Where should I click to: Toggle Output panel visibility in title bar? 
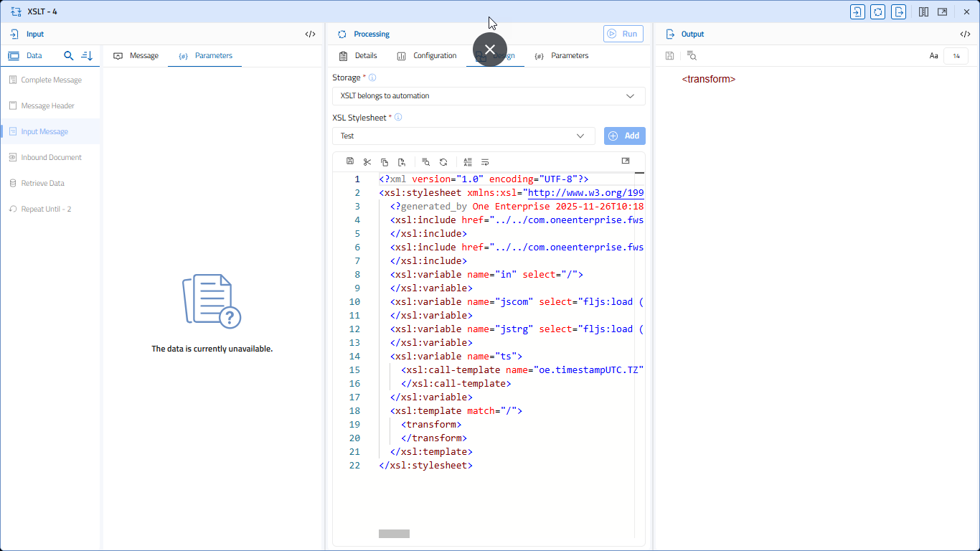(898, 12)
